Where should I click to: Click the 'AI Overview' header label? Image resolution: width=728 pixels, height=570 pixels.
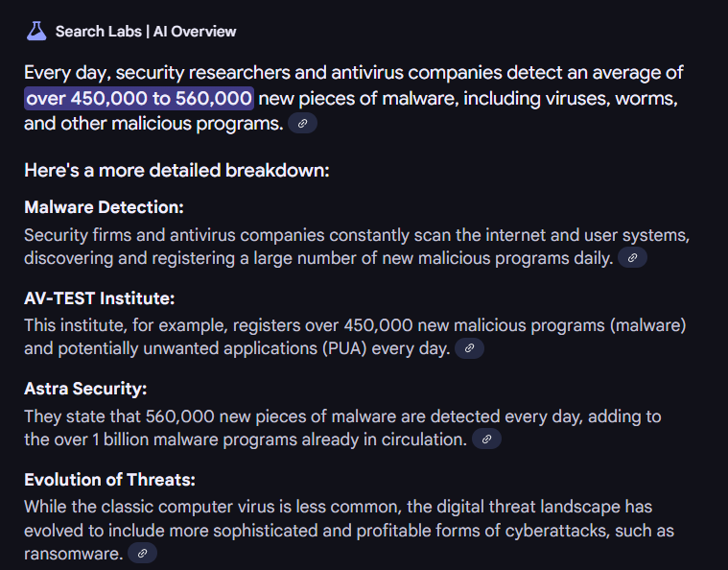195,32
